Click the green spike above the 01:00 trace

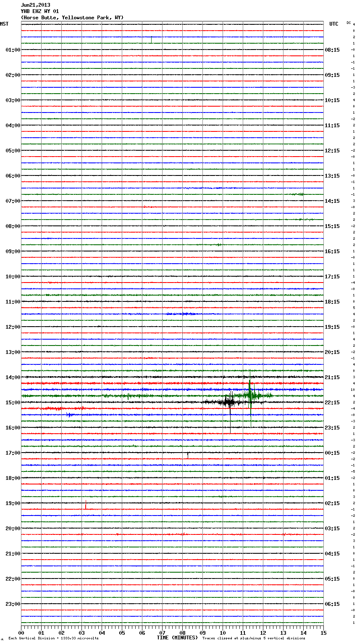click(x=152, y=40)
